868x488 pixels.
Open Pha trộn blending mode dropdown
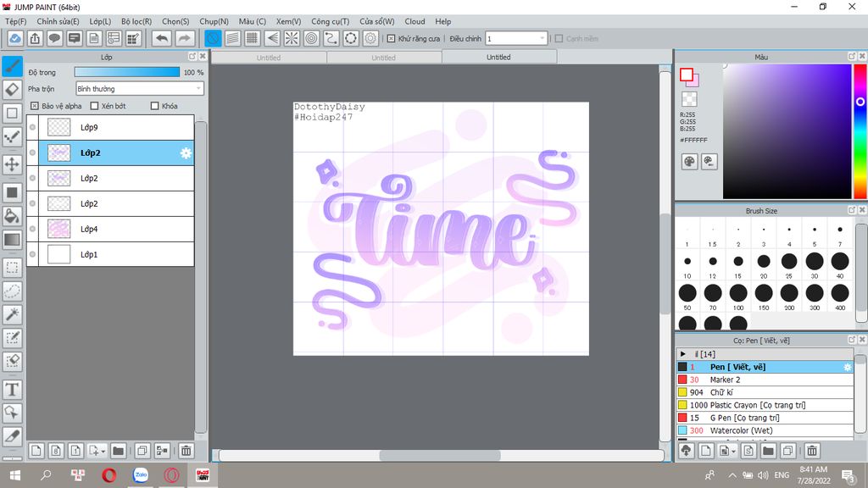pos(140,88)
